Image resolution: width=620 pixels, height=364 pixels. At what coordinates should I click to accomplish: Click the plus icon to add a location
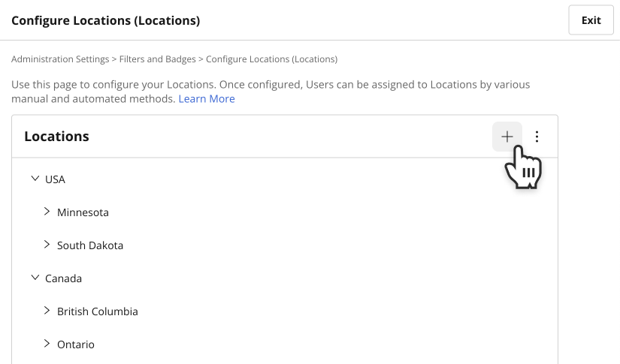[507, 137]
